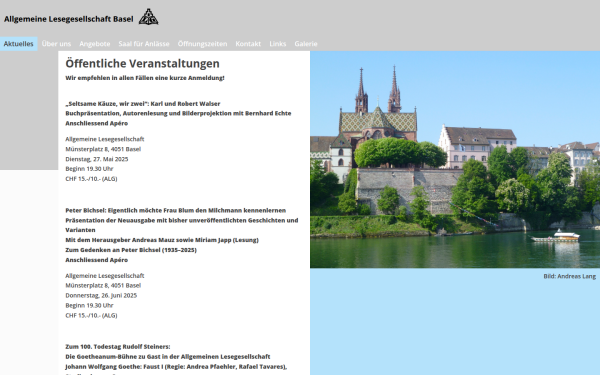Click the line 'Die Goetheanum-Bühne zu Gast'
The width and height of the screenshot is (600, 375).
[x=168, y=357]
